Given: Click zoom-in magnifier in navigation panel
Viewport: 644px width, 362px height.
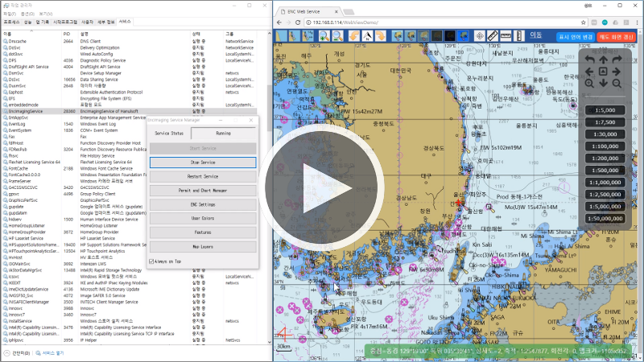Looking at the screenshot, I should [589, 84].
